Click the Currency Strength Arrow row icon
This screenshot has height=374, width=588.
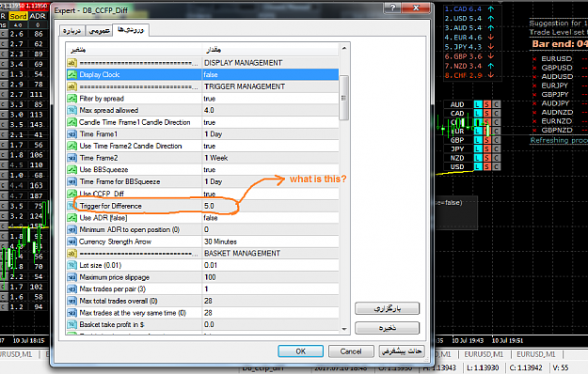click(x=72, y=242)
